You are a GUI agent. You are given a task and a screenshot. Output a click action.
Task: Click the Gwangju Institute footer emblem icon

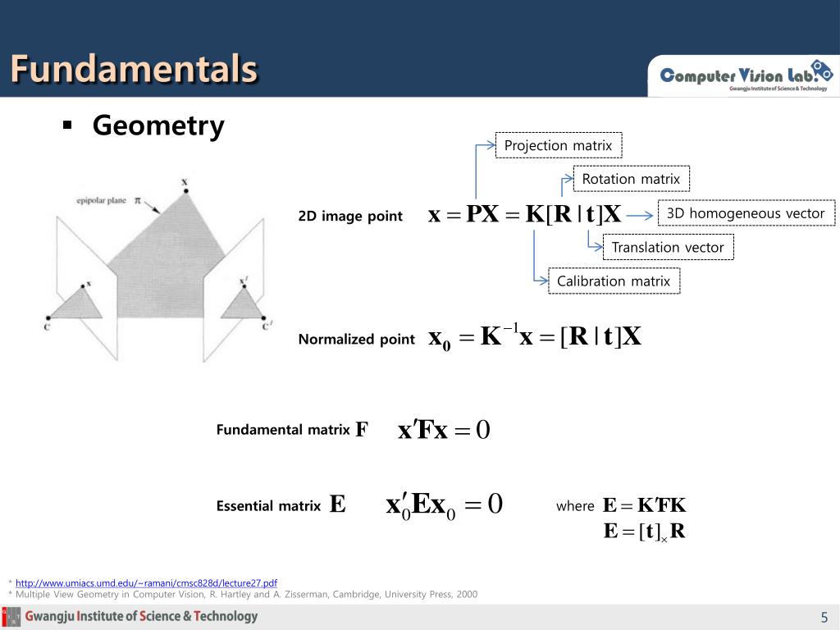click(x=11, y=617)
